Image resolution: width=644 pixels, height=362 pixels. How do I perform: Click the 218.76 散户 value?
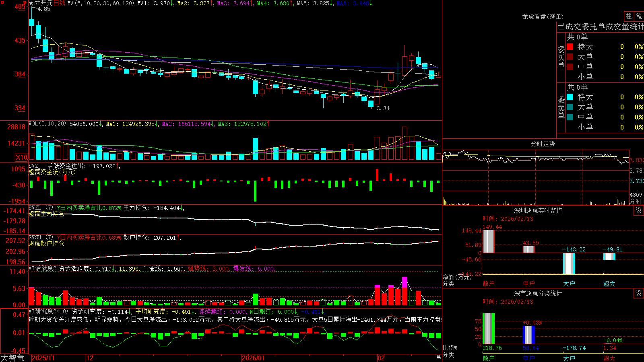[x=492, y=348]
